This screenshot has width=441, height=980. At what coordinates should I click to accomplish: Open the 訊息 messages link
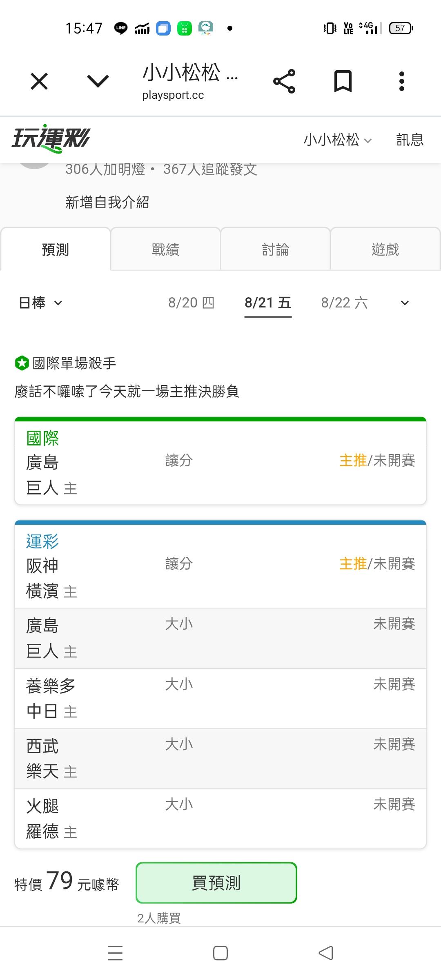[410, 140]
